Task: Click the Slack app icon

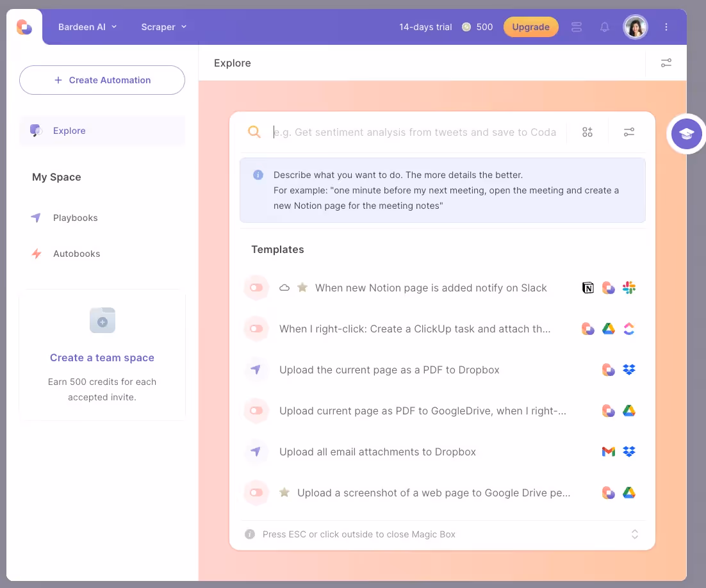Action: [x=629, y=288]
